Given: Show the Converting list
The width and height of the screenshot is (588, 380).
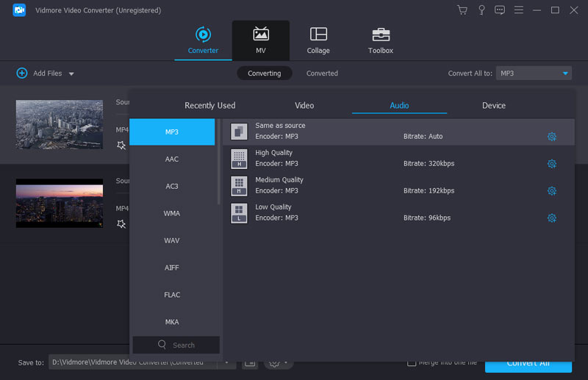Looking at the screenshot, I should point(264,74).
